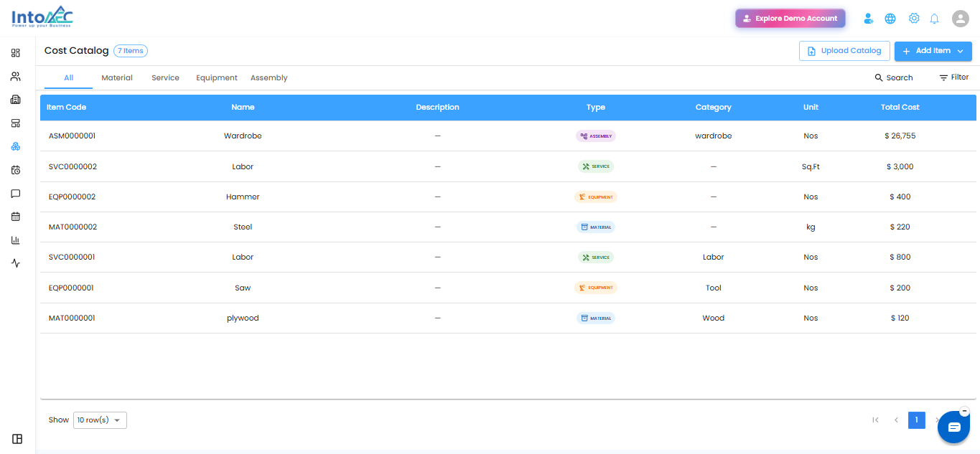Switch to the Equipment tab

click(x=217, y=78)
